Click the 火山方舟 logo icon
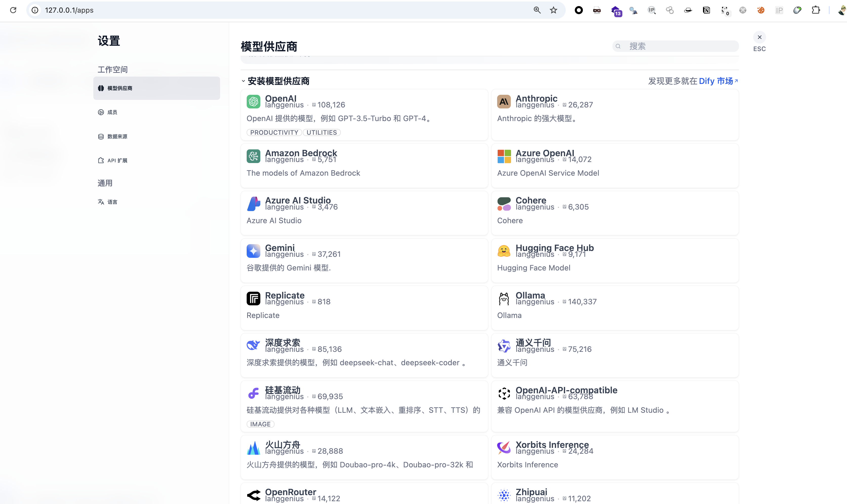The width and height of the screenshot is (847, 504). (253, 448)
